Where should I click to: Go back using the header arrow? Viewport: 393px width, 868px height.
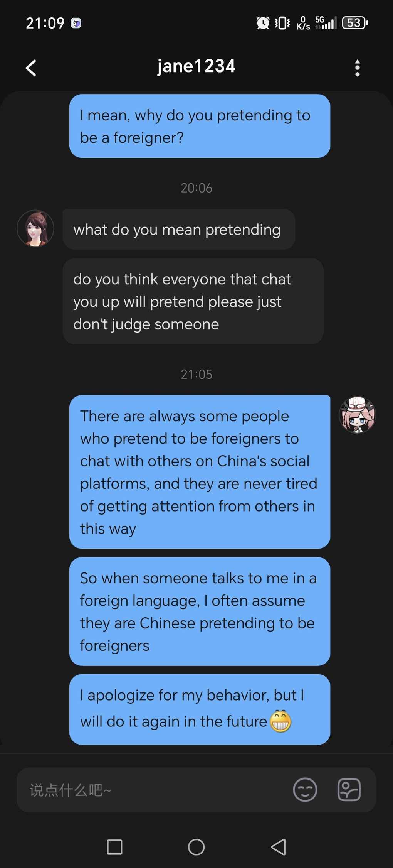click(x=31, y=68)
